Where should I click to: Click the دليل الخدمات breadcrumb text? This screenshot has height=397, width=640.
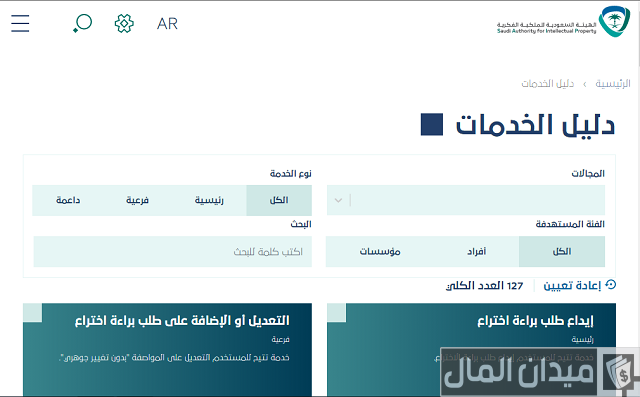pyautogui.click(x=547, y=84)
